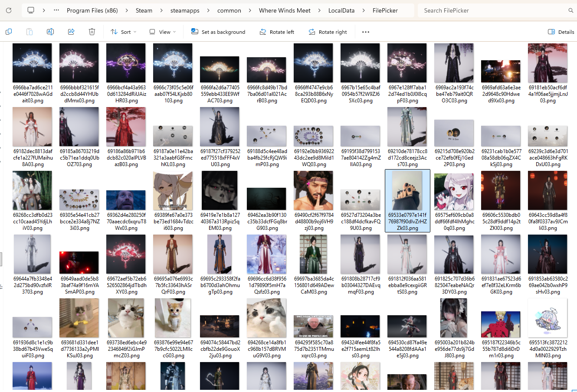Copy the selected file using the toolbar
Viewport: 577px width, 392px height.
point(9,32)
